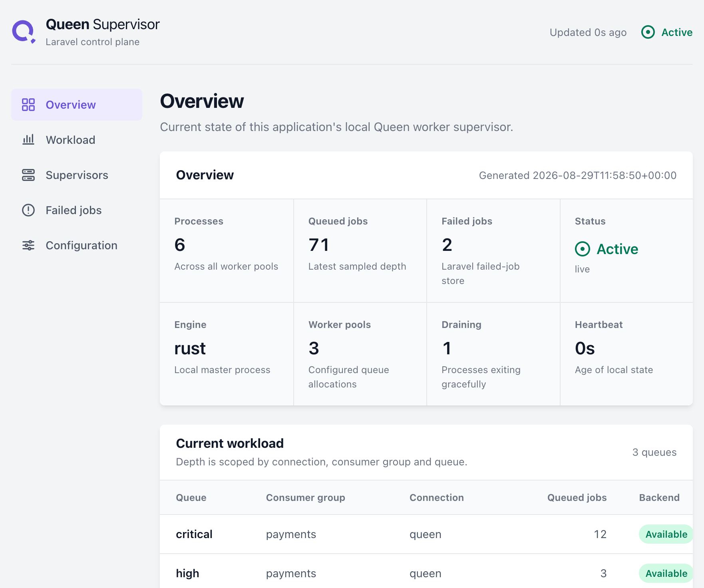Click the Queen Supervisor logo icon

[24, 32]
